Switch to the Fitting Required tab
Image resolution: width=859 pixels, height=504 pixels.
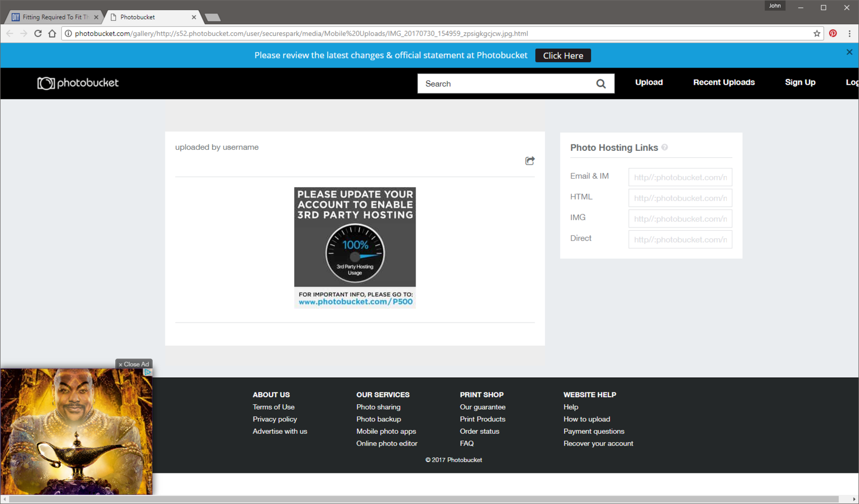[54, 17]
